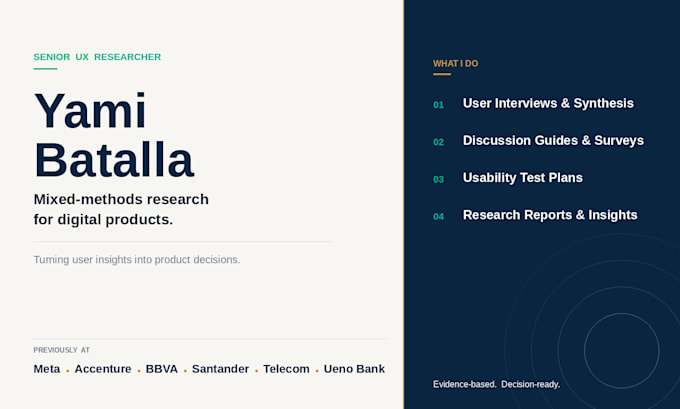The image size is (680, 409).
Task: Select Discussion Guides & Surveys item
Action: pyautogui.click(x=553, y=141)
